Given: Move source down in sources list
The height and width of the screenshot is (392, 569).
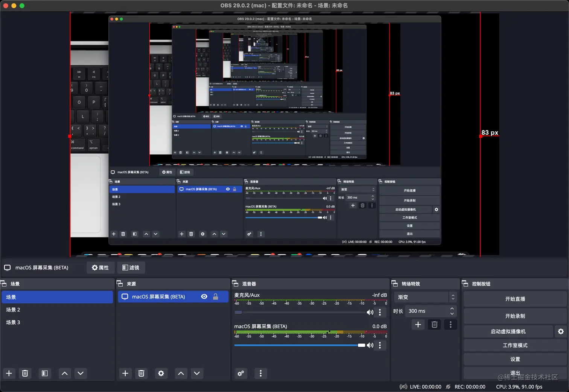Looking at the screenshot, I should point(197,373).
